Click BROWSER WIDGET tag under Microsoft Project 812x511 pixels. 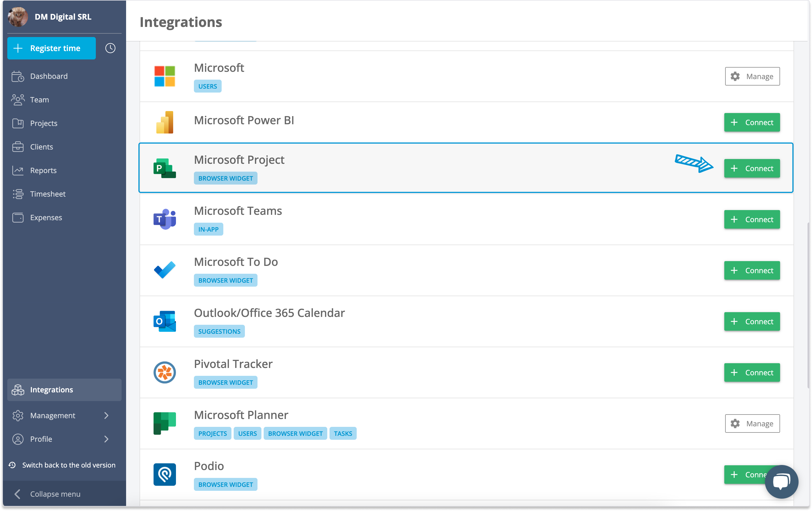(226, 178)
